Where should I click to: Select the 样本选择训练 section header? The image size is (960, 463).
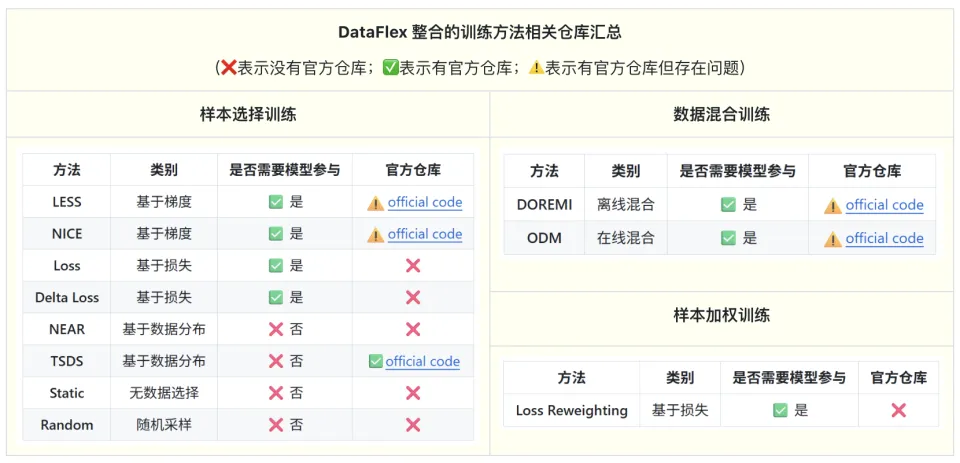click(248, 114)
